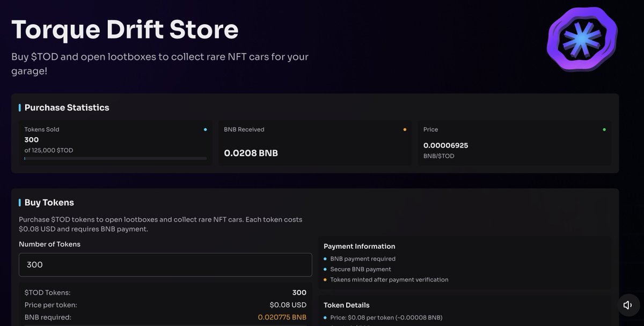This screenshot has height=326, width=644.
Task: Click the Number of Tokens input field
Action: [165, 265]
